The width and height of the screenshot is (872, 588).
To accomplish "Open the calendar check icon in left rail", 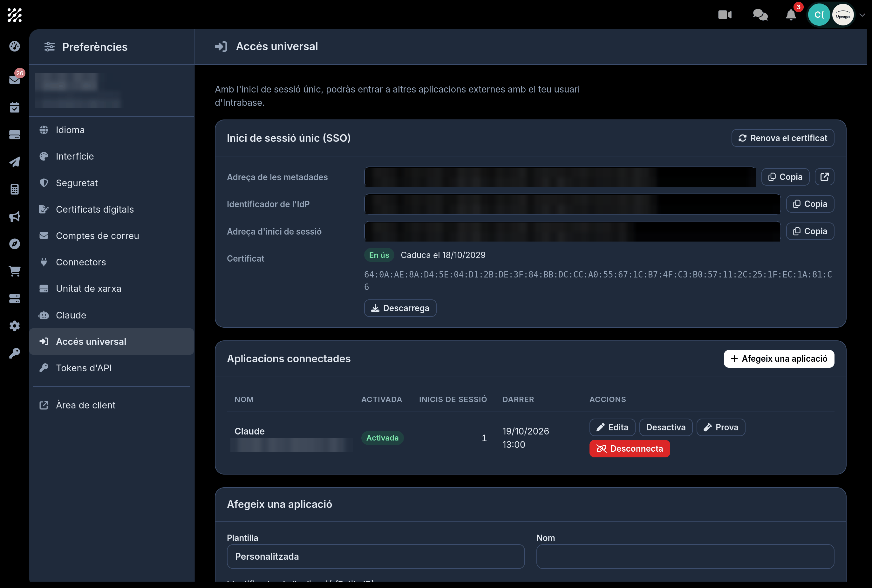I will pyautogui.click(x=15, y=107).
